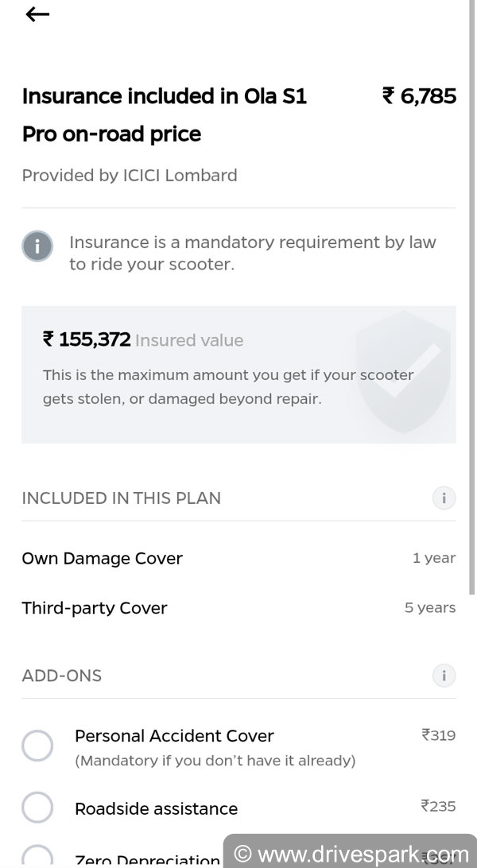The width and height of the screenshot is (477, 868).
Task: Switch to the ADD-ONS section header
Action: pyautogui.click(x=61, y=676)
